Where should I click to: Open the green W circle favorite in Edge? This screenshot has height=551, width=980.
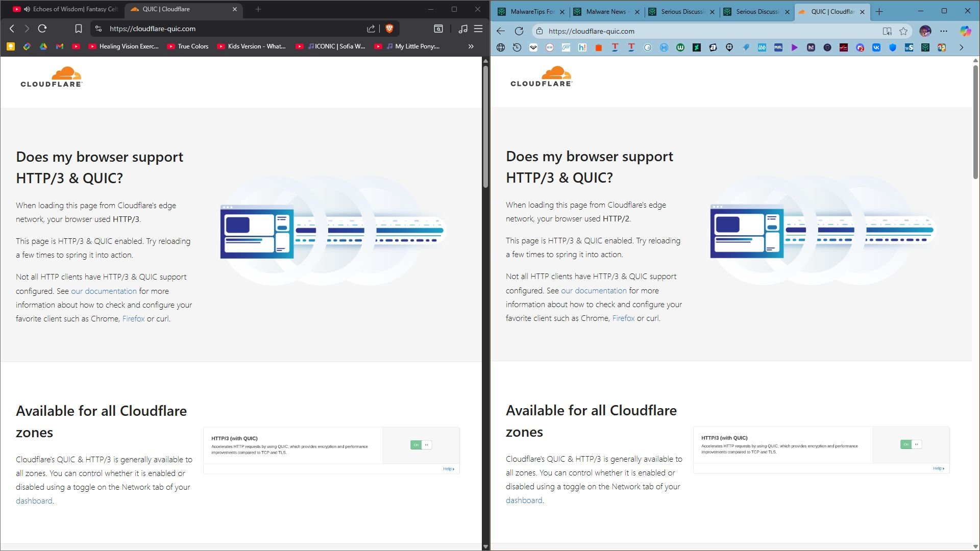[x=680, y=47]
